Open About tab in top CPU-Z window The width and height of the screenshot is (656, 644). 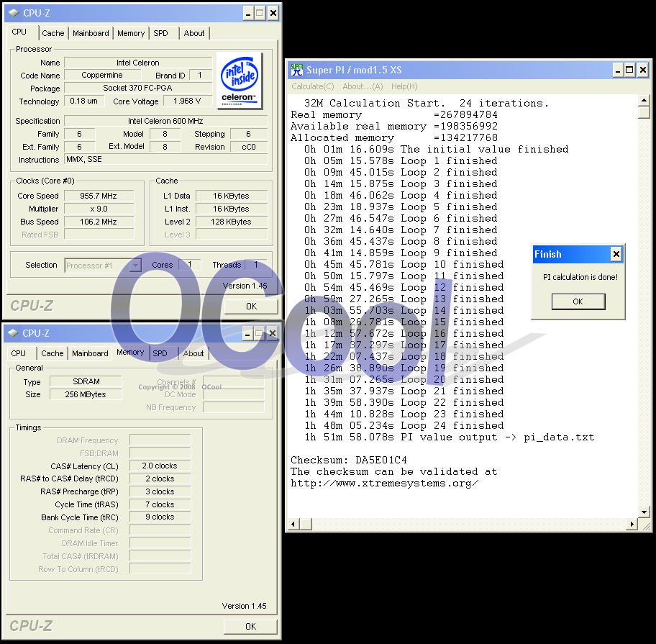[x=194, y=33]
